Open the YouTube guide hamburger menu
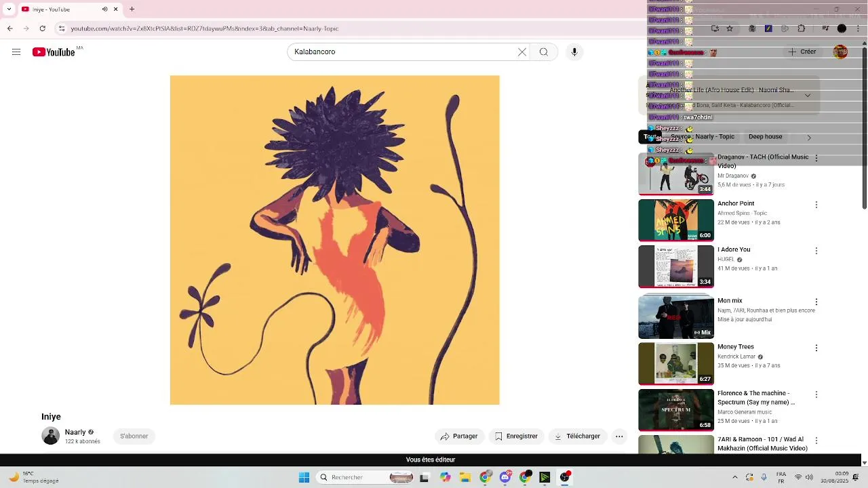 16,52
